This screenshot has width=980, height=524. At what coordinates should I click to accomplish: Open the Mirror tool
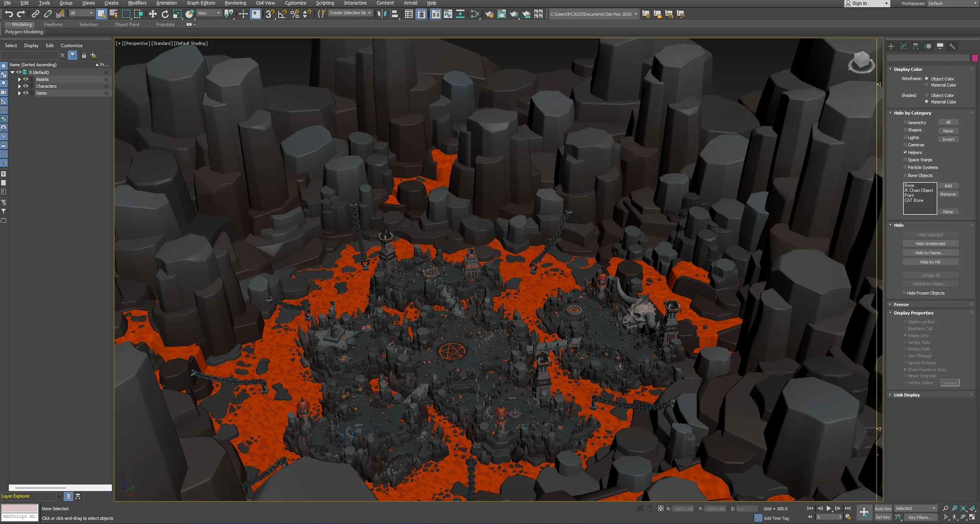coord(382,14)
